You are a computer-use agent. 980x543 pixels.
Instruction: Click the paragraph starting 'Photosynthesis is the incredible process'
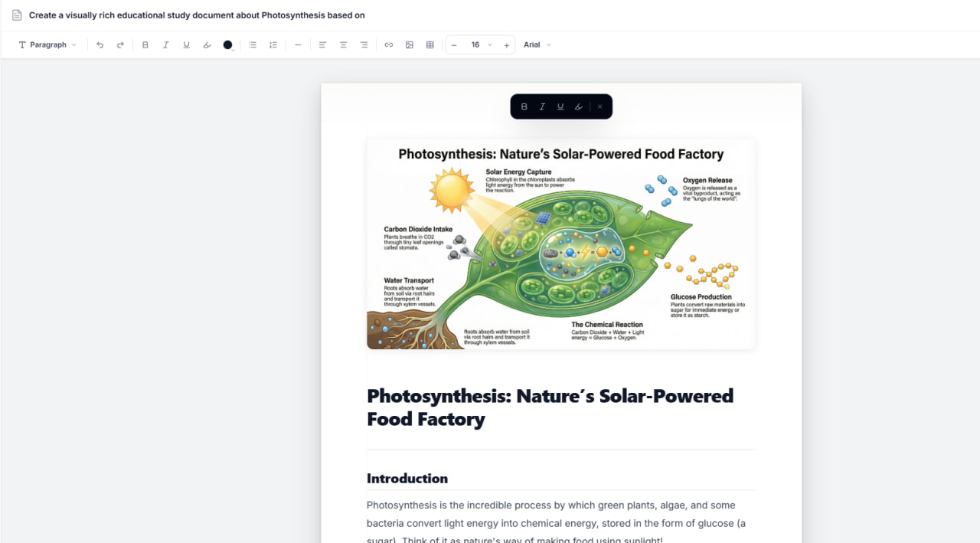[556, 523]
